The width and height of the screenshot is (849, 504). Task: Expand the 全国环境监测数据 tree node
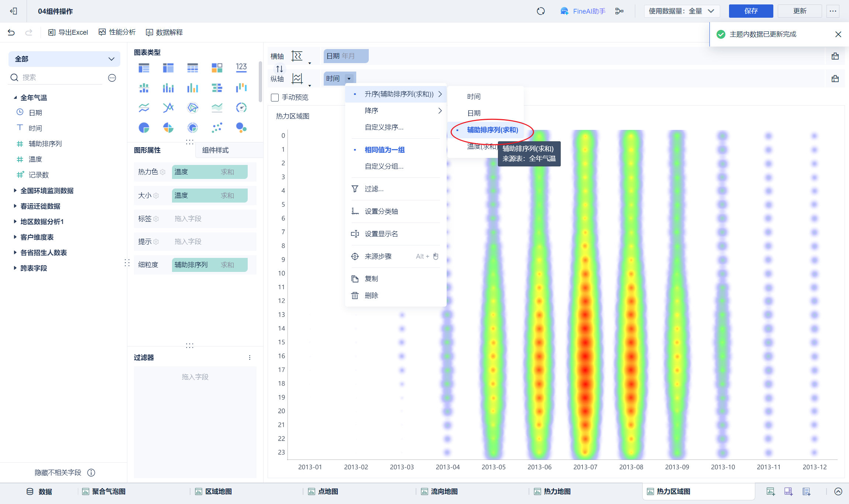15,190
